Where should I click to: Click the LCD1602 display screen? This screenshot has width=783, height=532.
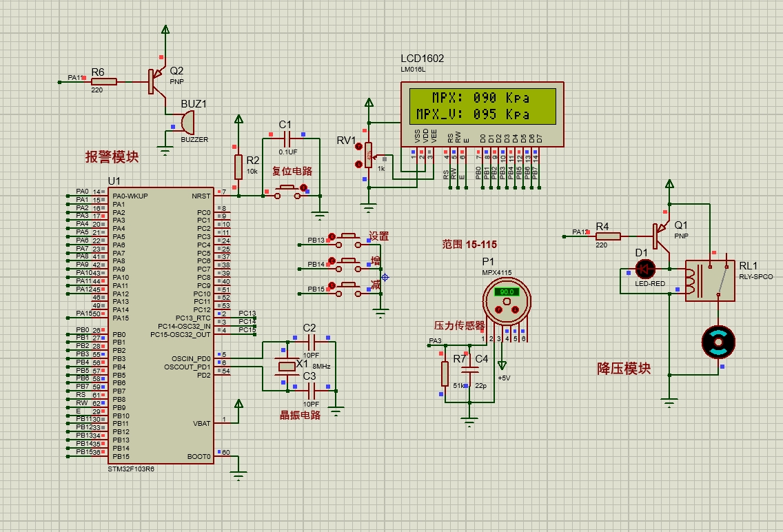coord(482,106)
